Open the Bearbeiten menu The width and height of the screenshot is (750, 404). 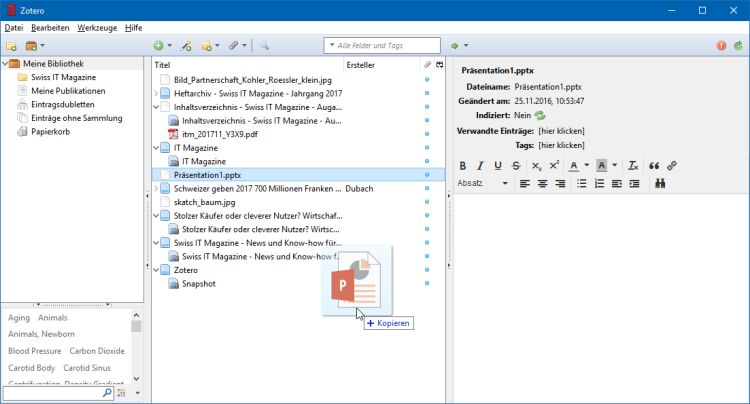(x=50, y=27)
